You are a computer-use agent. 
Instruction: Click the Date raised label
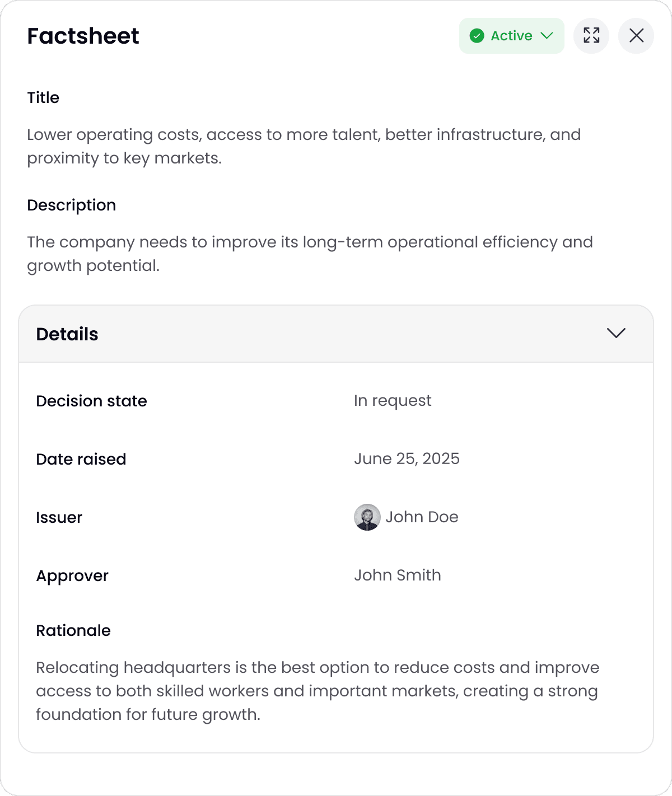tap(81, 460)
